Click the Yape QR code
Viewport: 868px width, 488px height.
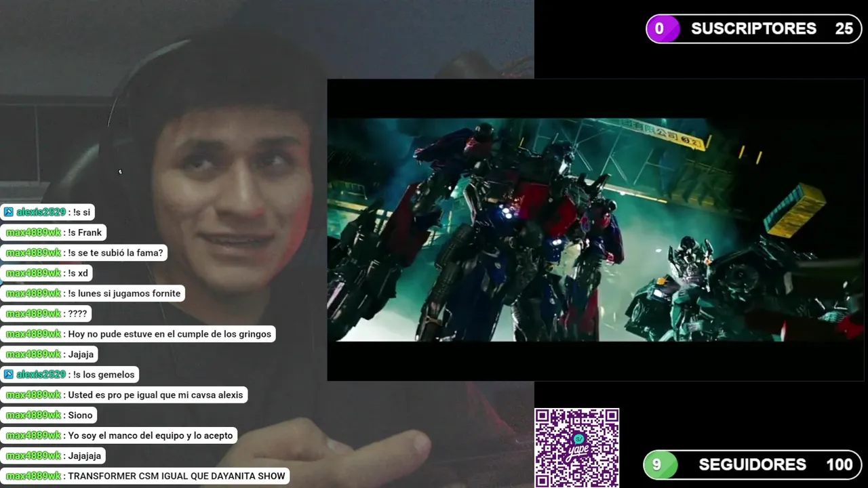576,448
